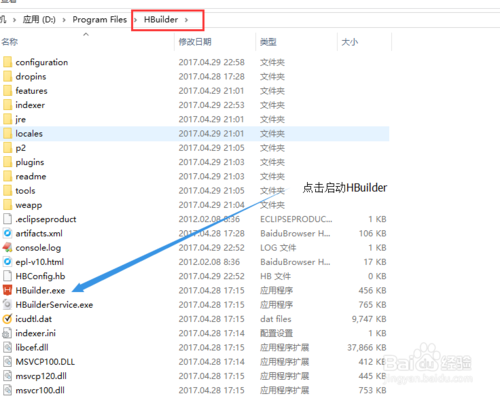The image size is (500, 396).
Task: Click the HBConfig.hb file icon
Action: [7, 276]
